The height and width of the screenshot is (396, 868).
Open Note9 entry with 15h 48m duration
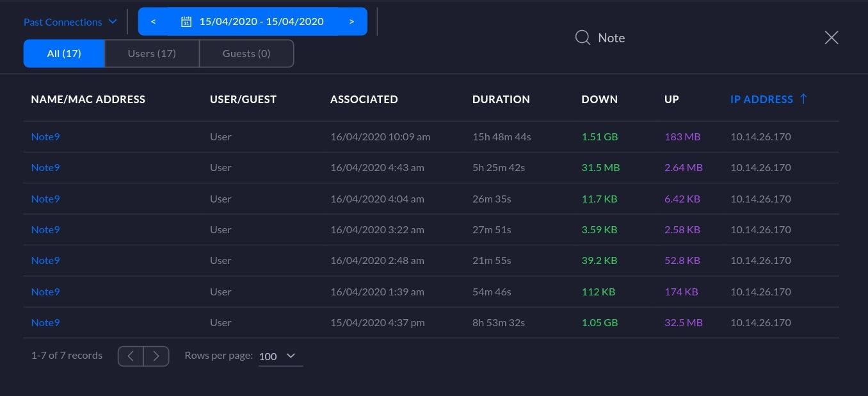pyautogui.click(x=45, y=136)
